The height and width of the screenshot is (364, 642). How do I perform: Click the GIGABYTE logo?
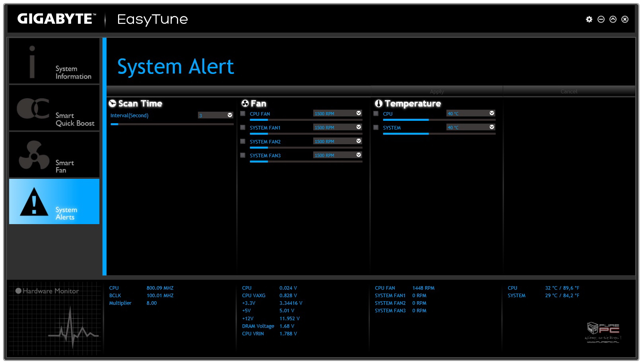[x=56, y=19]
